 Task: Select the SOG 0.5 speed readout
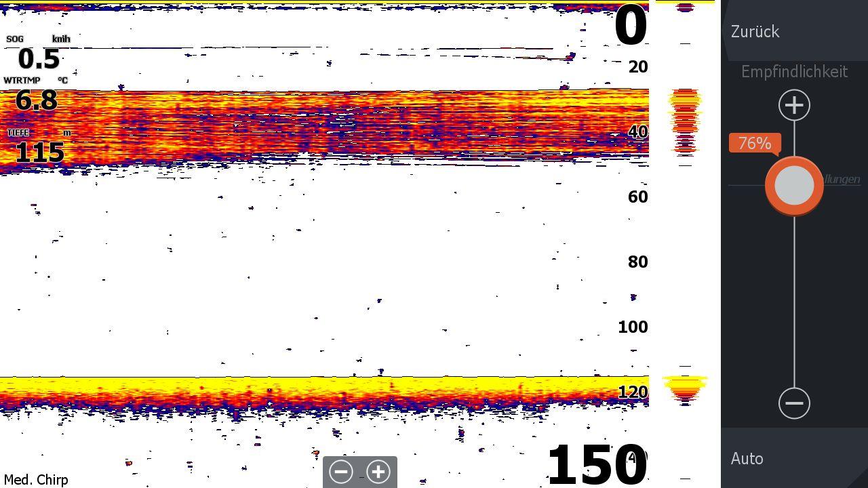[39, 54]
